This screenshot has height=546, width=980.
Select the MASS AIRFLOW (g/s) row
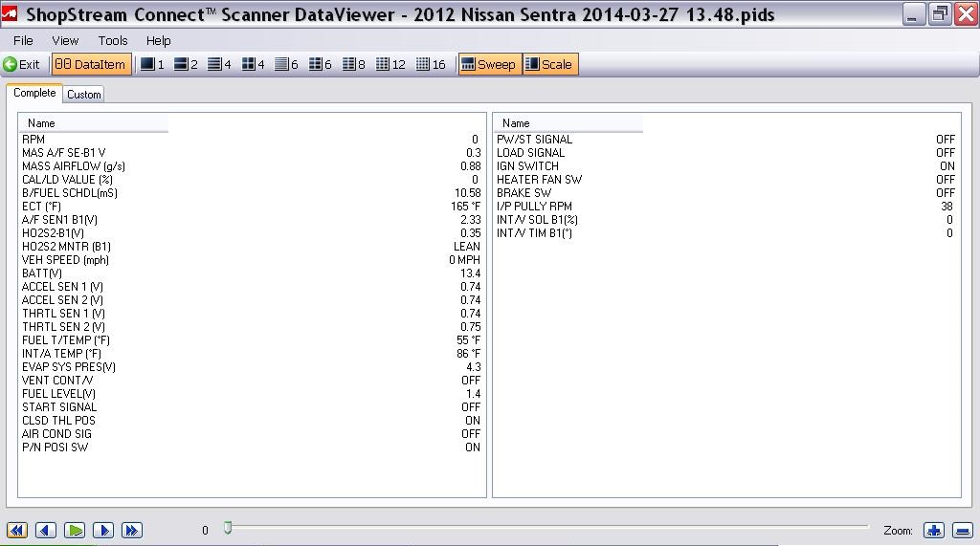pos(252,166)
